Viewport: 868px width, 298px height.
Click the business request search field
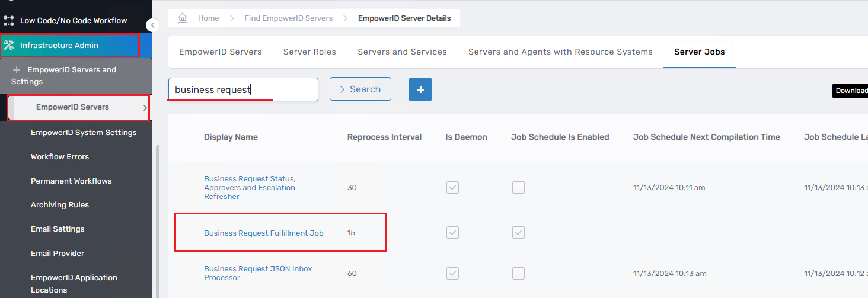click(243, 89)
